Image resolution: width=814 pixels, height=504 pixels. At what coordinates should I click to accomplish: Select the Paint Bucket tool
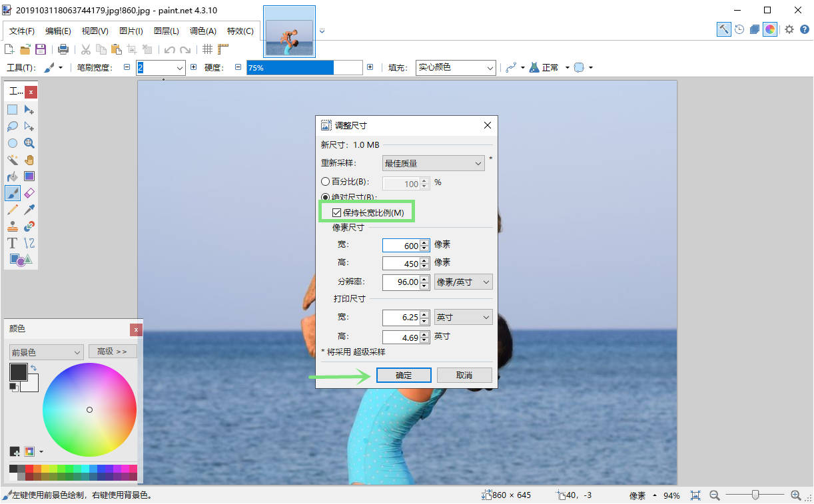pyautogui.click(x=13, y=176)
